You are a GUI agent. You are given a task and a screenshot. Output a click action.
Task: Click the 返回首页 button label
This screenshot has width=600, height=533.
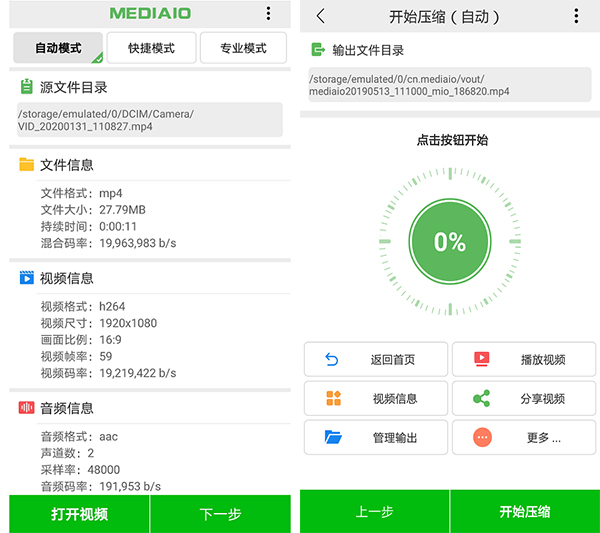(x=393, y=360)
